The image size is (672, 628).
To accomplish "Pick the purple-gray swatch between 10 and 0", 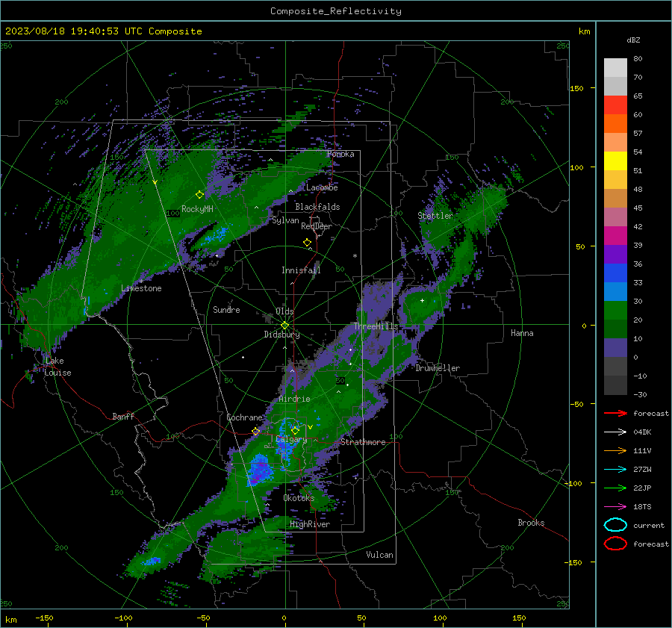I will point(615,348).
